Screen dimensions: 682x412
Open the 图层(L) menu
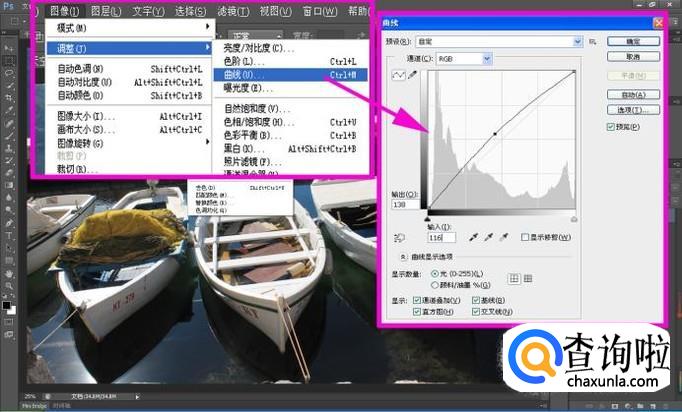(107, 10)
